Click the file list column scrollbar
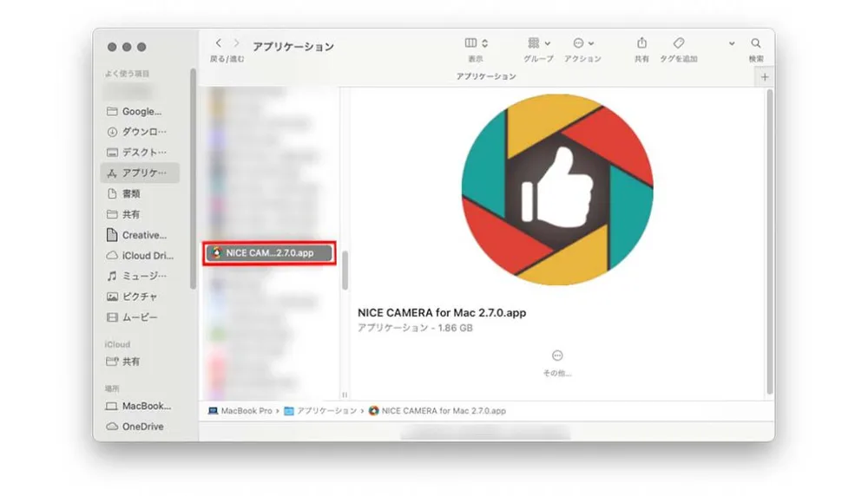Screen dimensions: 868x496 345,271
